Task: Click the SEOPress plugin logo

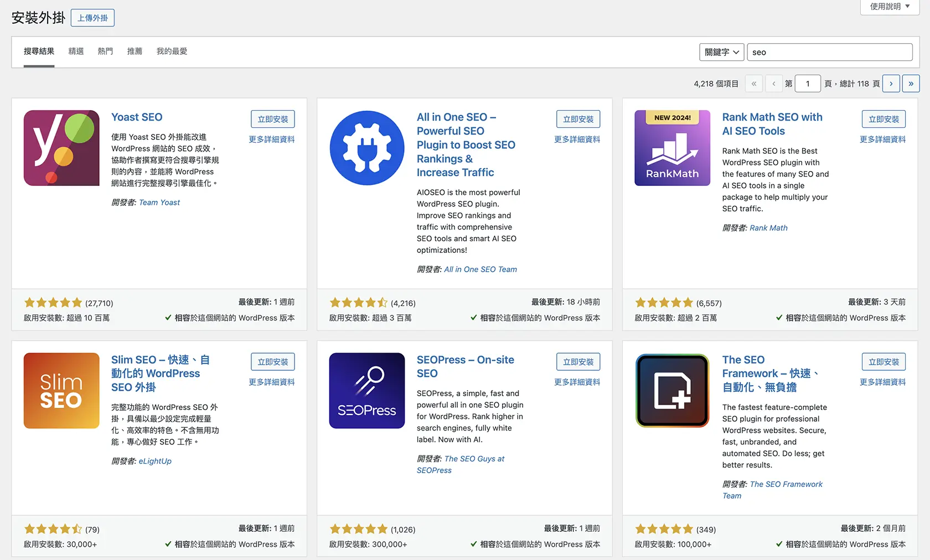Action: [367, 391]
